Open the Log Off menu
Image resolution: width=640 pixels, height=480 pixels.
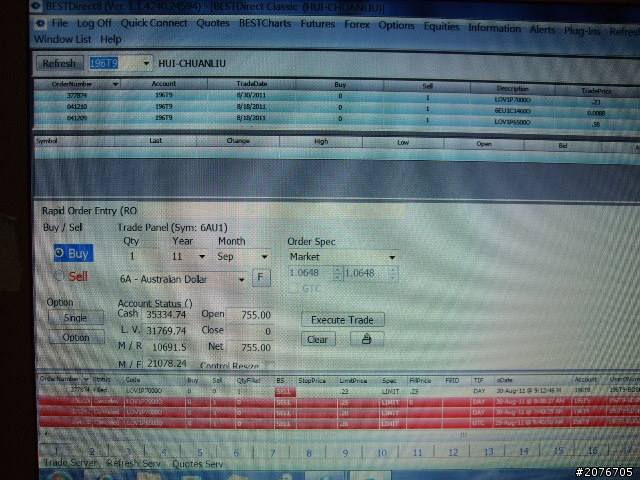tap(94, 23)
